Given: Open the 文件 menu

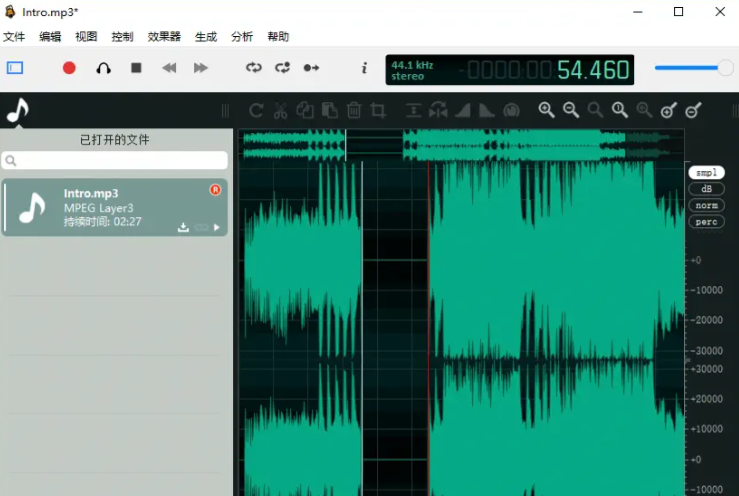Looking at the screenshot, I should pyautogui.click(x=14, y=37).
